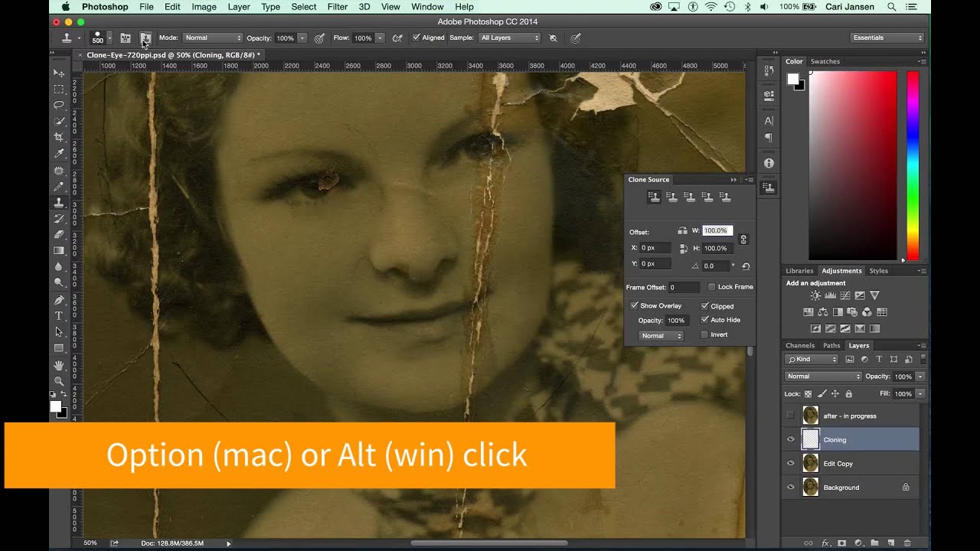Open the Flow slider arrow
980x551 pixels.
pos(380,37)
